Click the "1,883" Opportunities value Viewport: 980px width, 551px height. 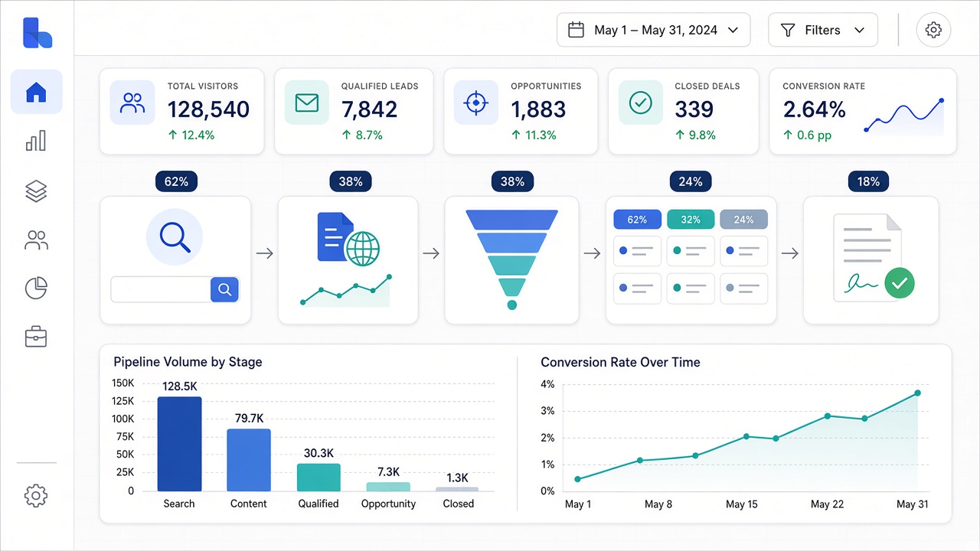coord(538,109)
